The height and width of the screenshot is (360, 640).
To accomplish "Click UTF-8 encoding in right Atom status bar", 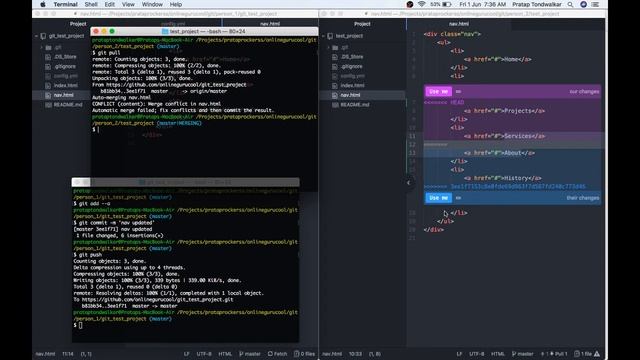I will click(476, 354).
